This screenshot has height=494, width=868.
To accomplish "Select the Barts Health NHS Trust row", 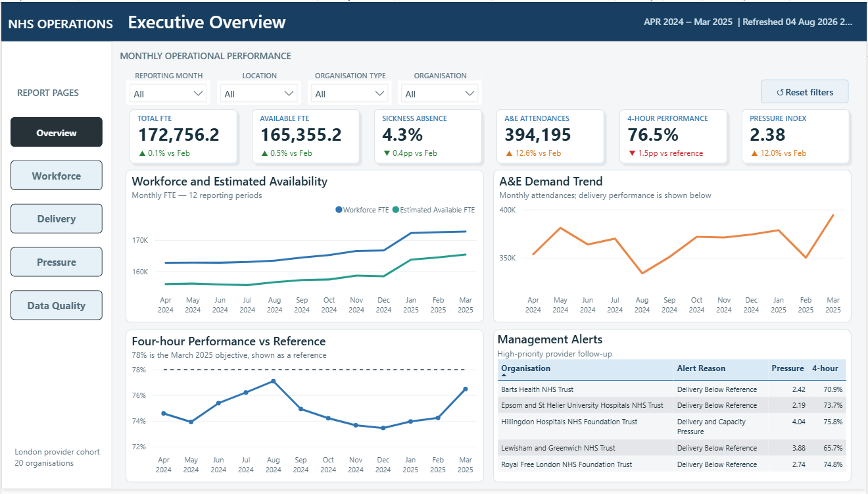I will (x=672, y=389).
